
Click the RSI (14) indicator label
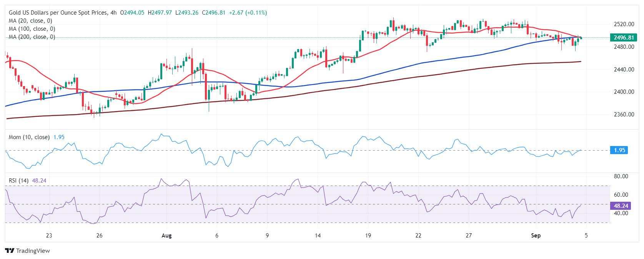click(19, 181)
